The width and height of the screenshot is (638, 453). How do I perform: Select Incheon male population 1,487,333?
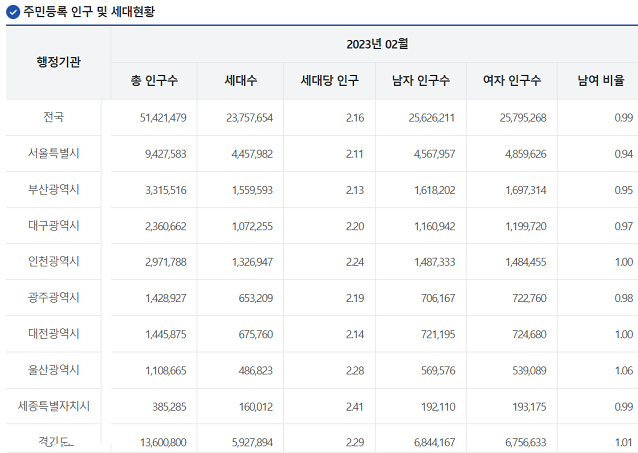(435, 262)
